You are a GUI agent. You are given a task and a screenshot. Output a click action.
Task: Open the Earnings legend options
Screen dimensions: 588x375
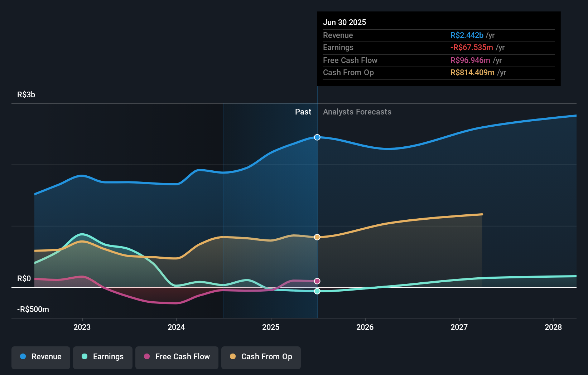click(x=102, y=357)
